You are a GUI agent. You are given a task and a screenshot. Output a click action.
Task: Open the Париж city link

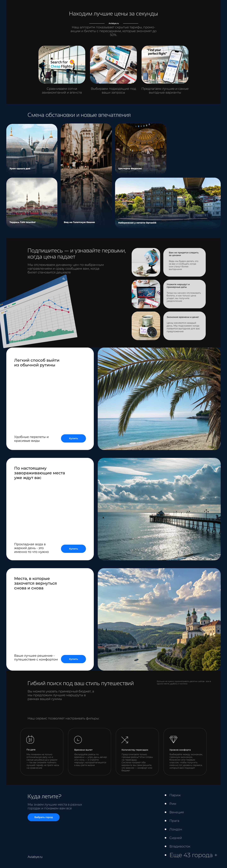pos(175,795)
